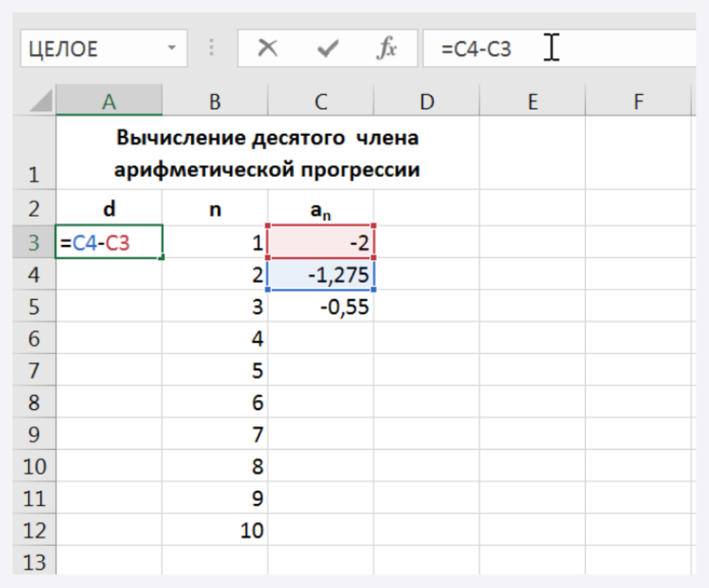Viewport: 709px width, 588px height.
Task: Click the aₙ column heading cell
Action: tap(321, 209)
